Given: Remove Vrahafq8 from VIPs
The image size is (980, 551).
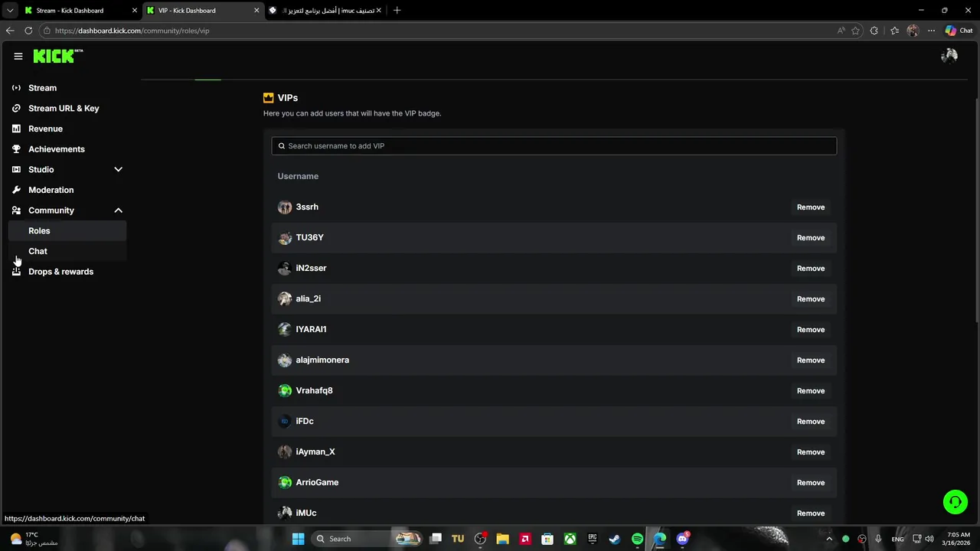Looking at the screenshot, I should (811, 391).
